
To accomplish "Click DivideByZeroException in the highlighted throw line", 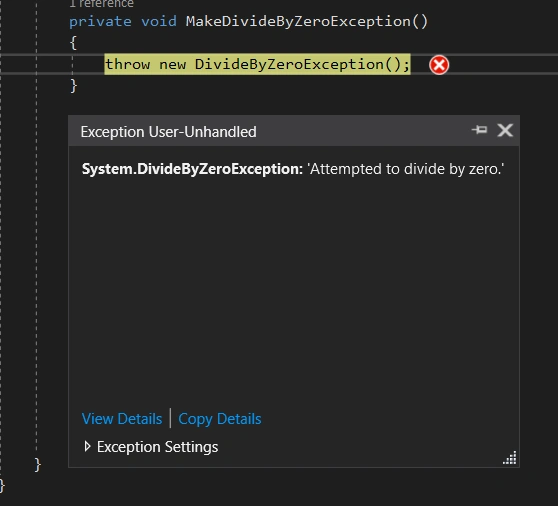I will point(289,65).
